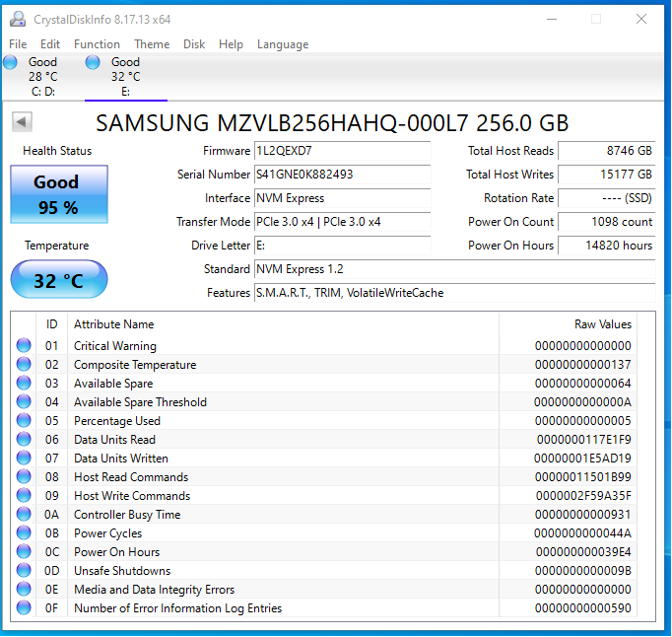Click the Good 95 % health status button
The height and width of the screenshot is (637, 672).
coord(58,194)
